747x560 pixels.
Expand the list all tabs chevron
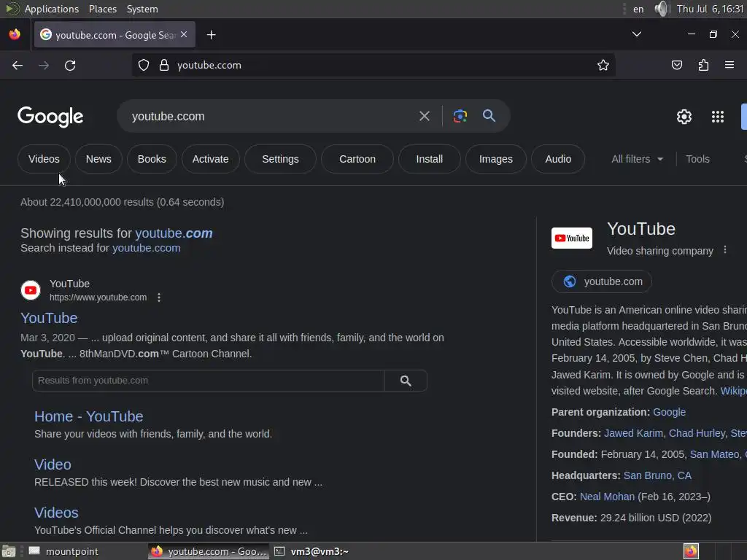click(636, 34)
